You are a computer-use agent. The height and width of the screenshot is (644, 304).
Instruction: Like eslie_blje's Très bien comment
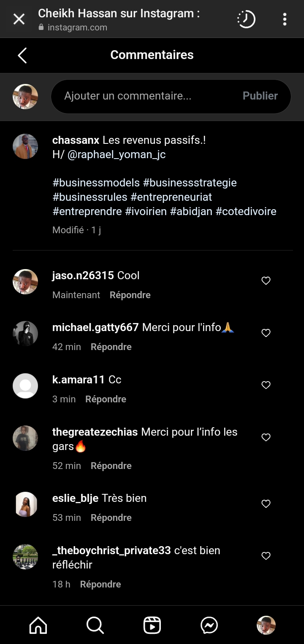[x=266, y=504]
